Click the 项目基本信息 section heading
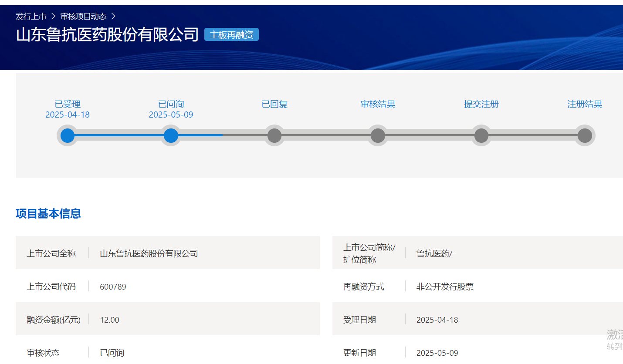 (48, 214)
